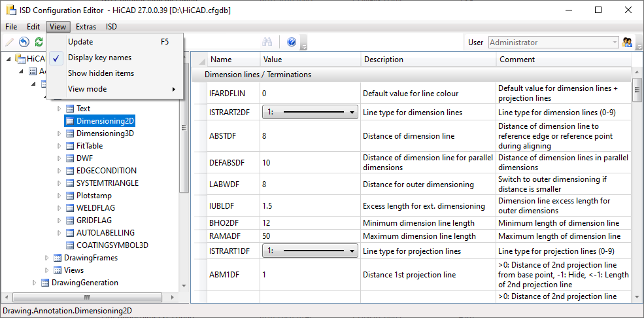Image resolution: width=644 pixels, height=318 pixels.
Task: Sort by the Value column header
Action: 311,60
